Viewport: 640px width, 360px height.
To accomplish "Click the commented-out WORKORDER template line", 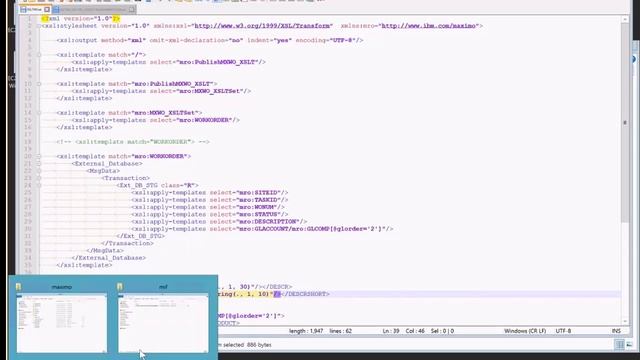I will point(133,142).
